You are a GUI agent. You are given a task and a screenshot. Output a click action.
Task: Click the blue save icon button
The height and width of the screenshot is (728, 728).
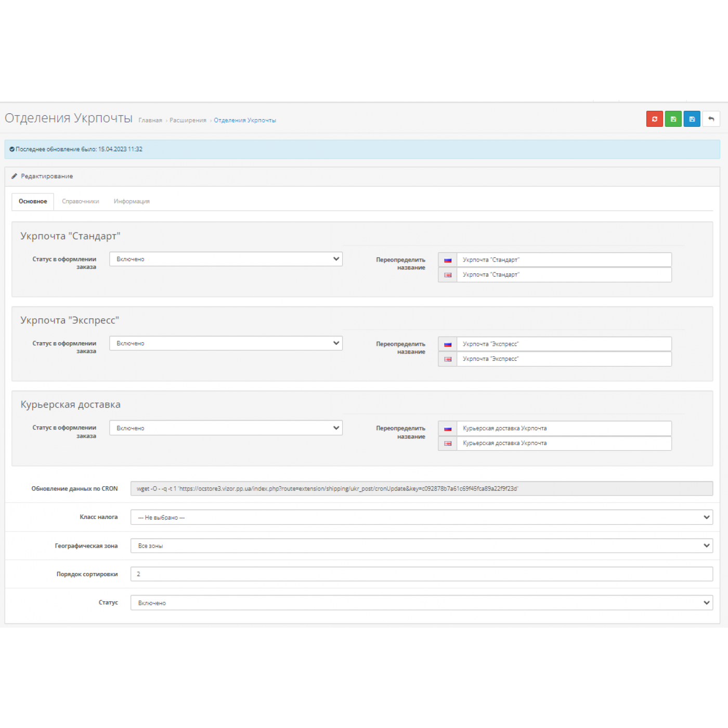tap(692, 119)
